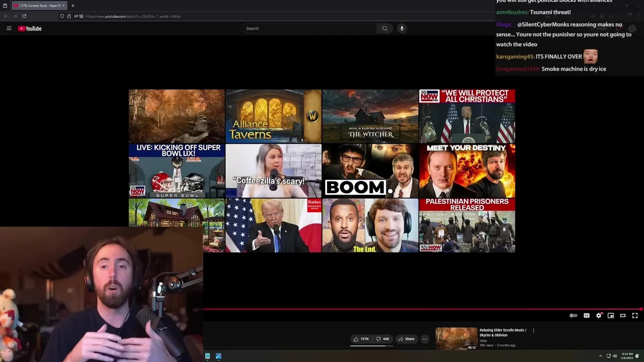Reload the page in browser toolbar
The image size is (644, 362).
click(24, 16)
